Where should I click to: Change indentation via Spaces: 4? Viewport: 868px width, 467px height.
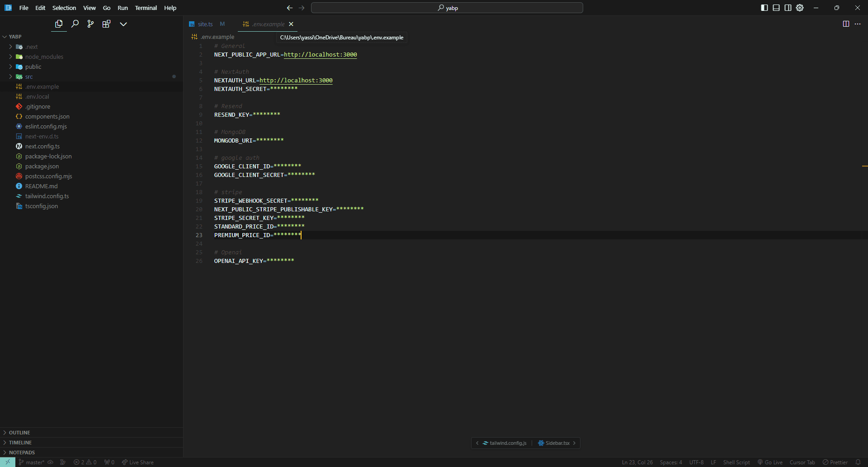point(671,462)
